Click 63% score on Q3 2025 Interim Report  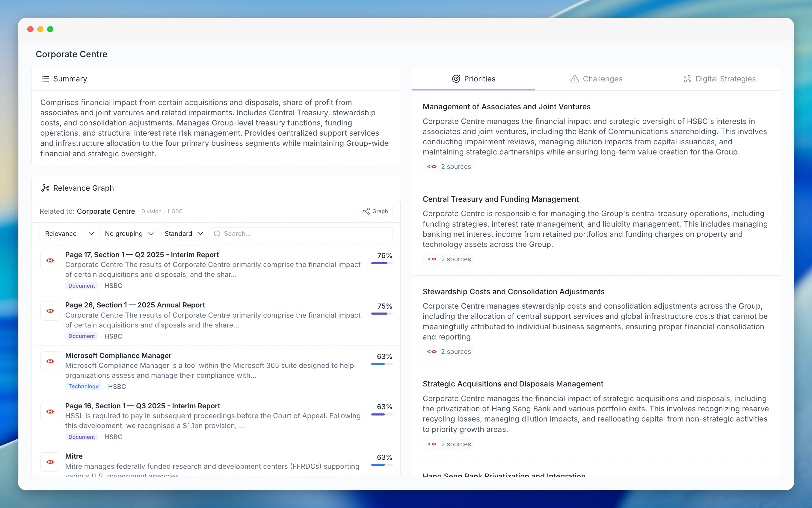pyautogui.click(x=384, y=407)
